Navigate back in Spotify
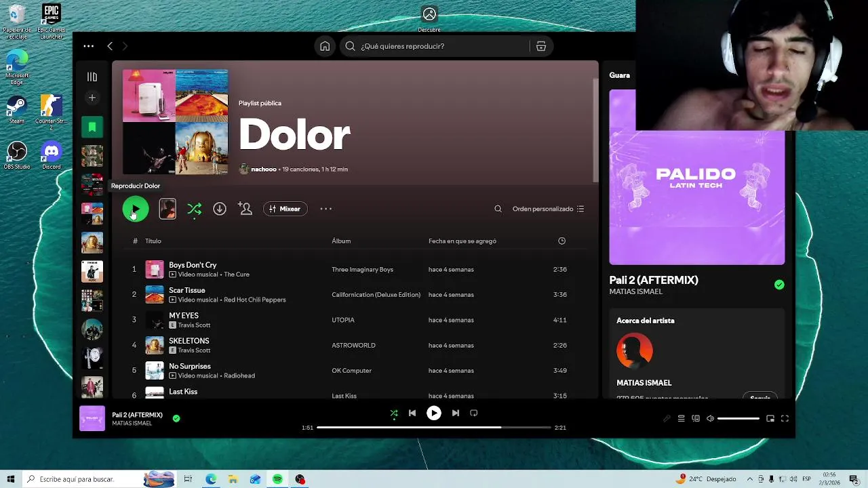 coord(110,46)
